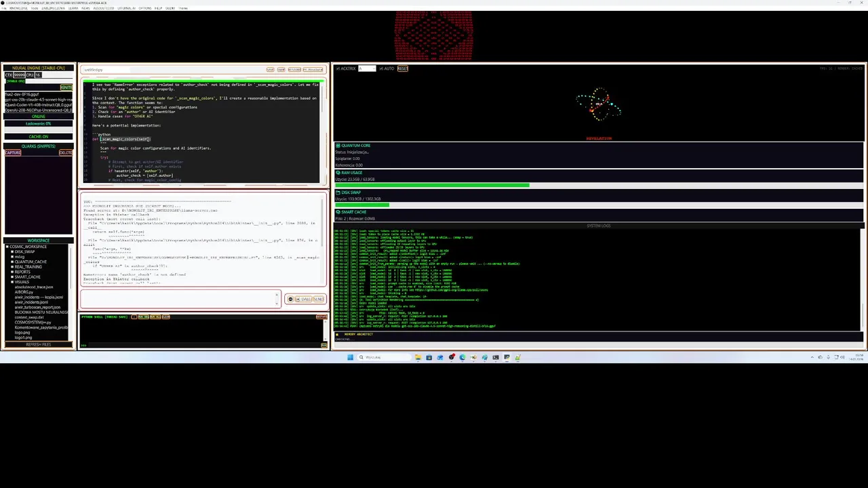Viewport: 868px width, 488px height.
Task: Toggle the AUTO checkbox
Action: [x=381, y=68]
